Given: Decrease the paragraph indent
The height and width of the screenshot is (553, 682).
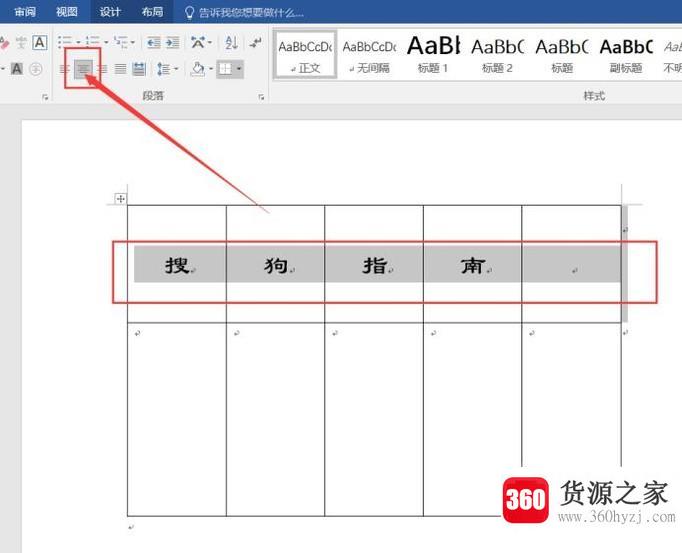Looking at the screenshot, I should tap(154, 43).
